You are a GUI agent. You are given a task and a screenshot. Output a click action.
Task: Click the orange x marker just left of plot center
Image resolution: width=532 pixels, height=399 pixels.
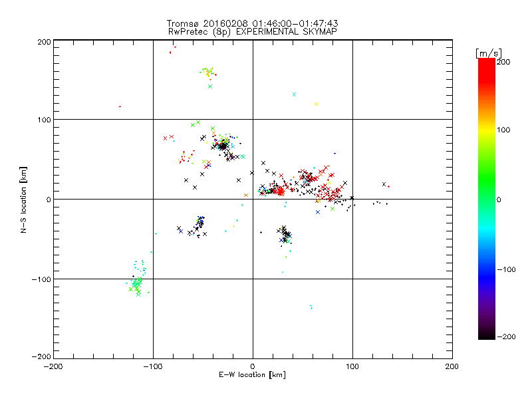[246, 195]
